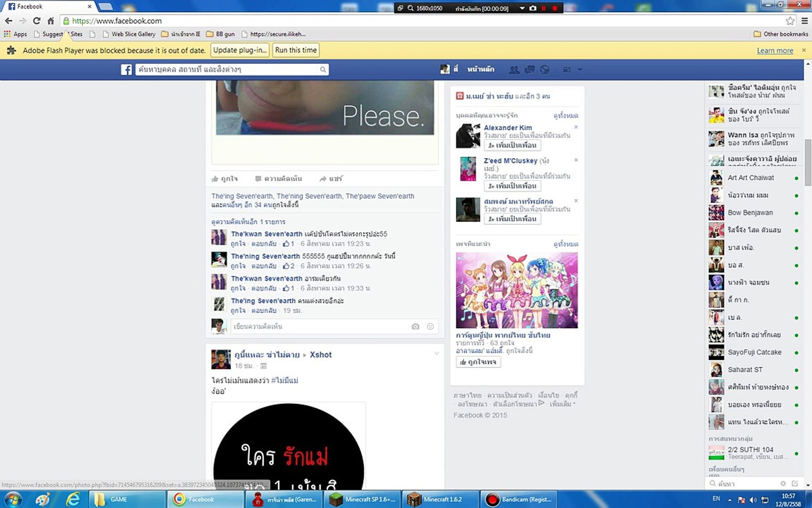812x508 pixels.
Task: Expand the options chevron on the Xshot post
Action: coord(437,353)
